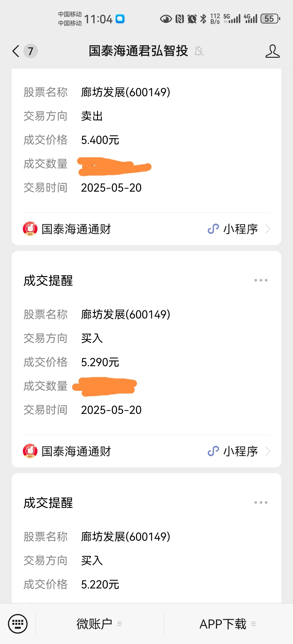Open the 5.220元 成交提醒 message card
Viewport: 293px width, 644px height.
[x=146, y=538]
